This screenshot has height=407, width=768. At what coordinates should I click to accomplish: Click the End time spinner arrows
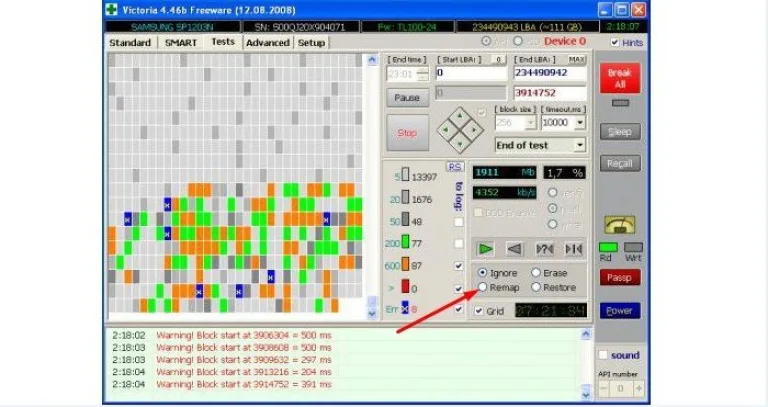click(x=423, y=74)
